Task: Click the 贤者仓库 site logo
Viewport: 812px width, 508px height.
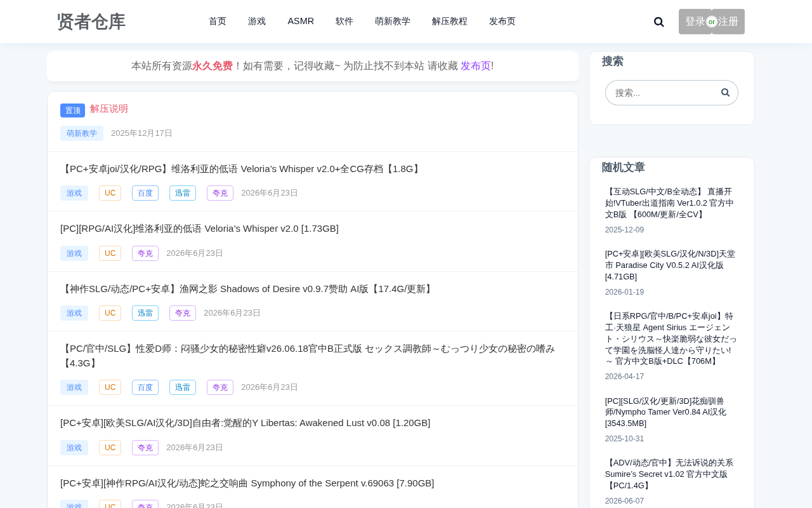Action: coord(91,22)
